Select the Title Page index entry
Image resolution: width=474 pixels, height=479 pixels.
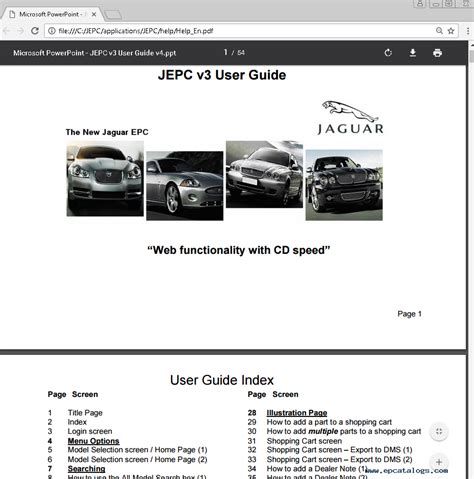tap(85, 413)
